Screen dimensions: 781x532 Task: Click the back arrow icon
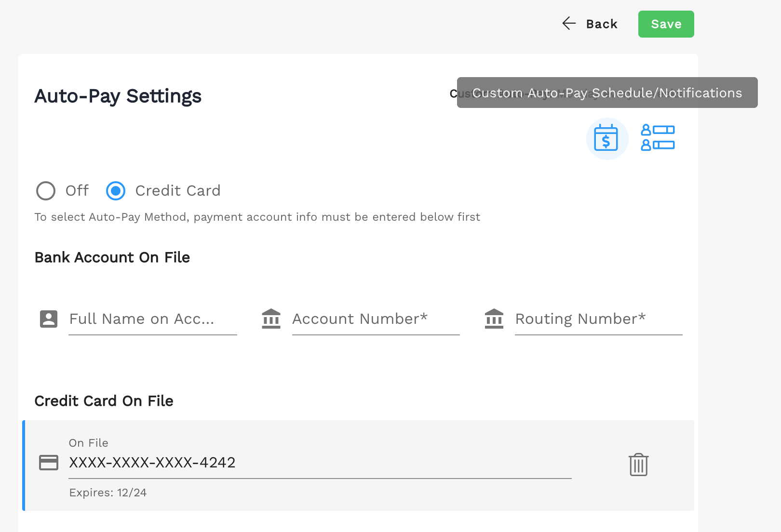pos(569,24)
